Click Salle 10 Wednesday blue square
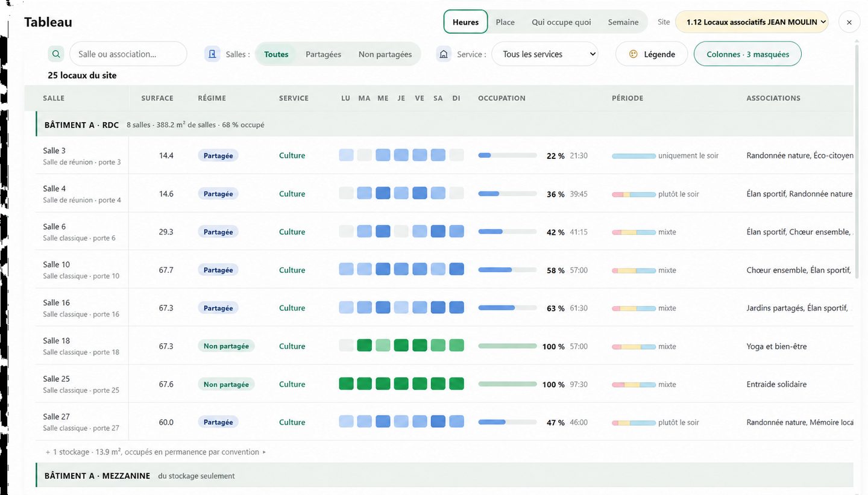This screenshot has width=868, height=495. (383, 269)
